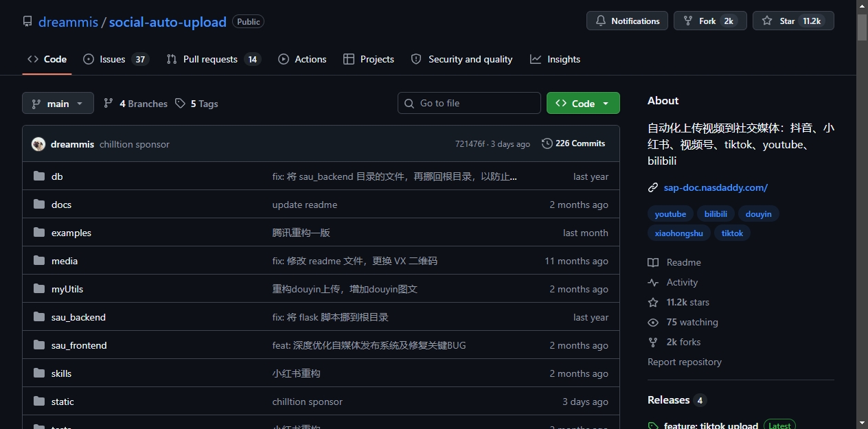
Task: Click the link chain icon beside sap-doc.nasdaddy.com
Action: tap(653, 187)
